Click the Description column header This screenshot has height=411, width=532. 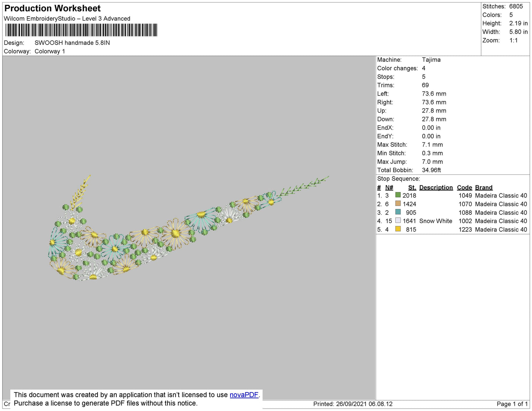click(x=436, y=187)
